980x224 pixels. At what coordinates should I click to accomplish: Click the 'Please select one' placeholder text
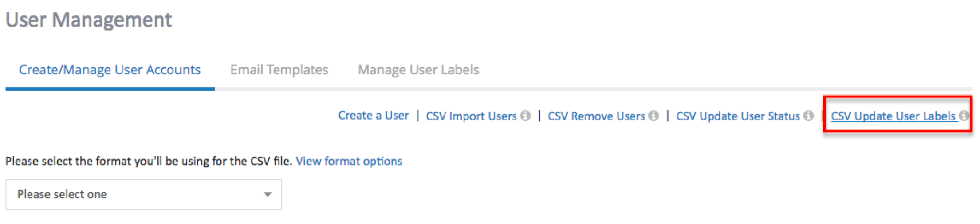[62, 194]
